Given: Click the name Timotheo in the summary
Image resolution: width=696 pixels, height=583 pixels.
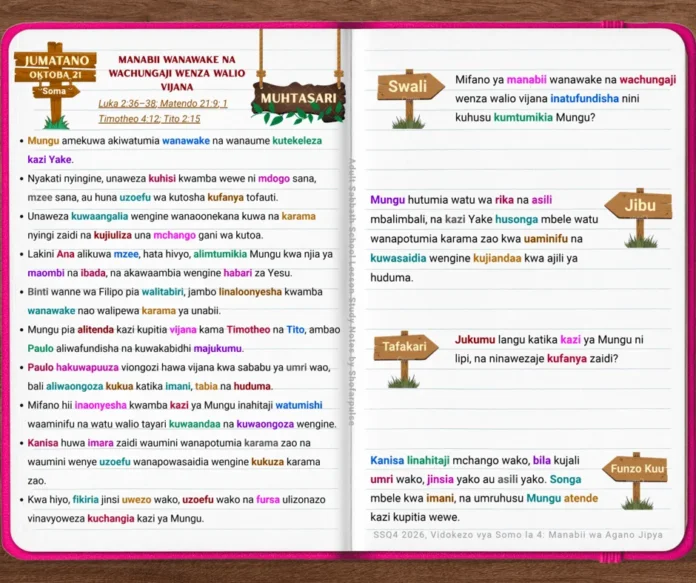Looking at the screenshot, I should (248, 329).
